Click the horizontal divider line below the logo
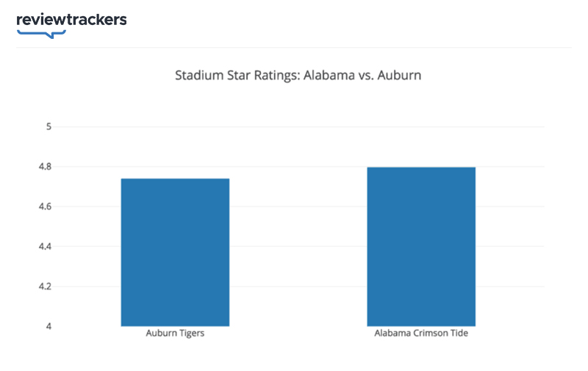The height and width of the screenshot is (371, 588). point(294,48)
